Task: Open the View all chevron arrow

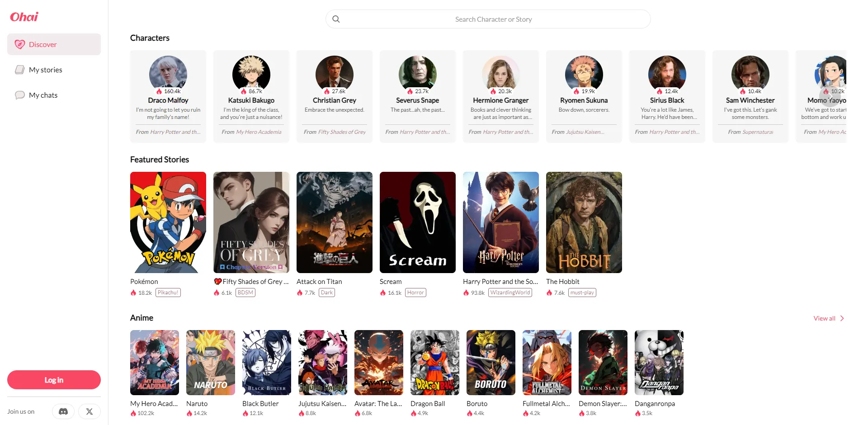Action: 842,318
